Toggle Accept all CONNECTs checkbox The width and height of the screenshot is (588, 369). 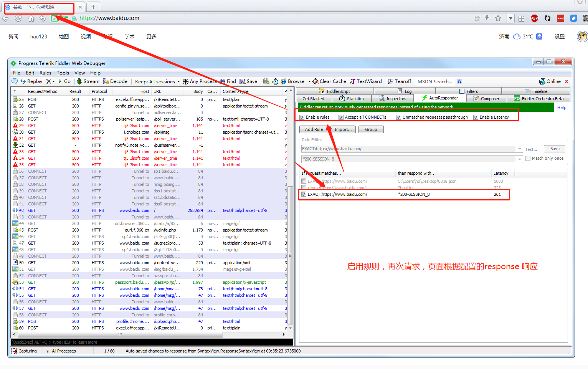pos(341,117)
